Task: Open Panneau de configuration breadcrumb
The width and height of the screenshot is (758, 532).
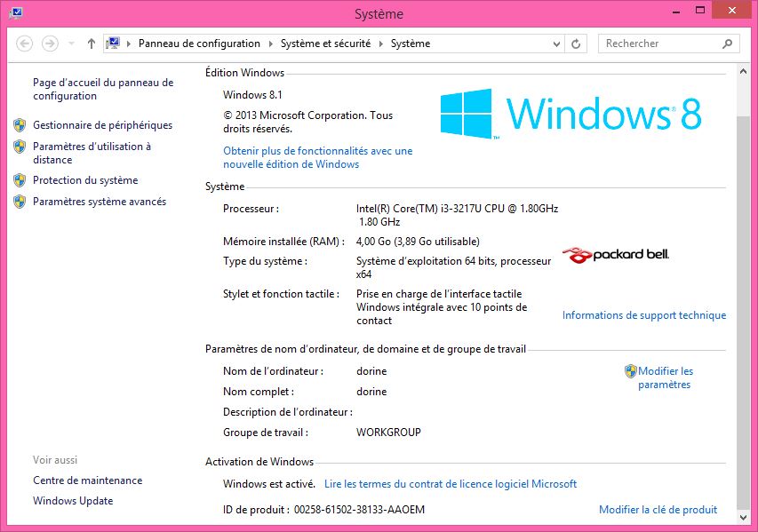Action: pos(199,44)
